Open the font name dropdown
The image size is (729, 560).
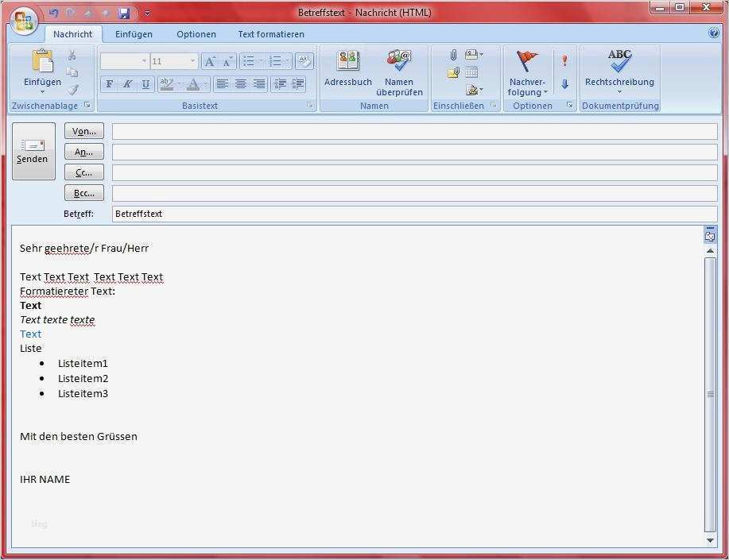[144, 61]
